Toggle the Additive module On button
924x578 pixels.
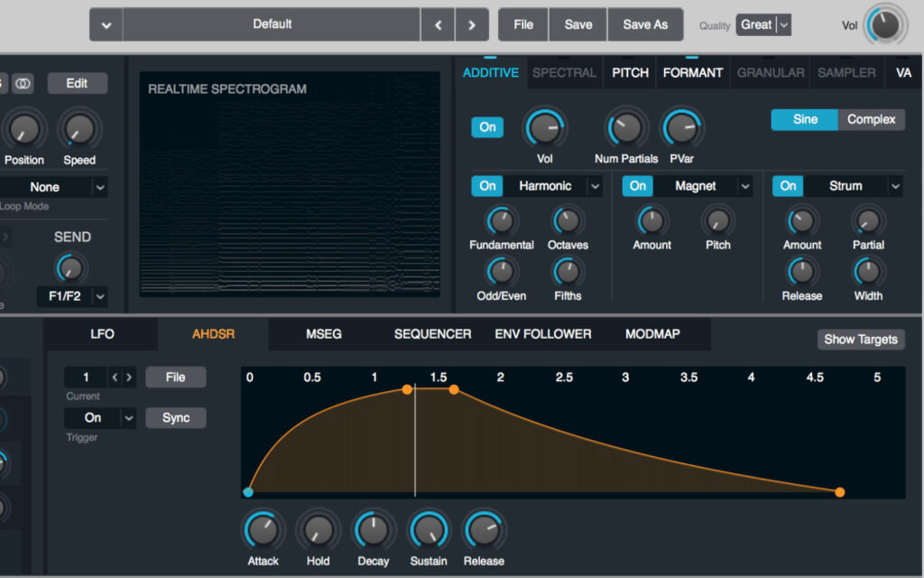[x=487, y=127]
